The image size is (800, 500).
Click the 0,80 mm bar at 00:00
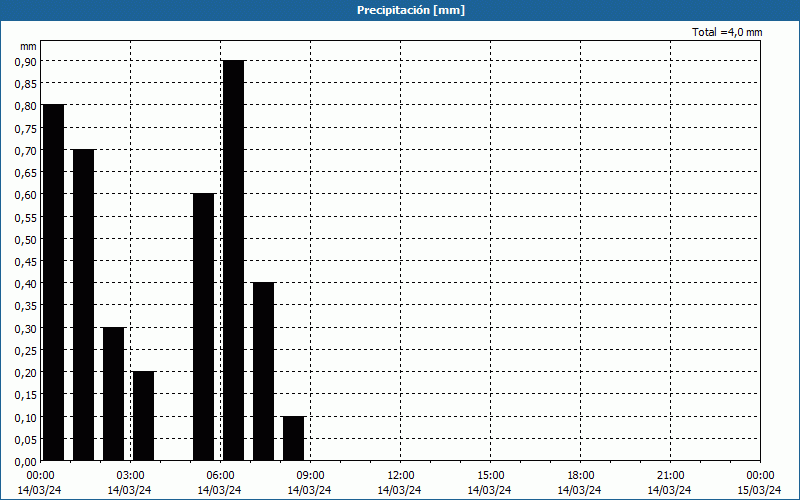tap(54, 283)
